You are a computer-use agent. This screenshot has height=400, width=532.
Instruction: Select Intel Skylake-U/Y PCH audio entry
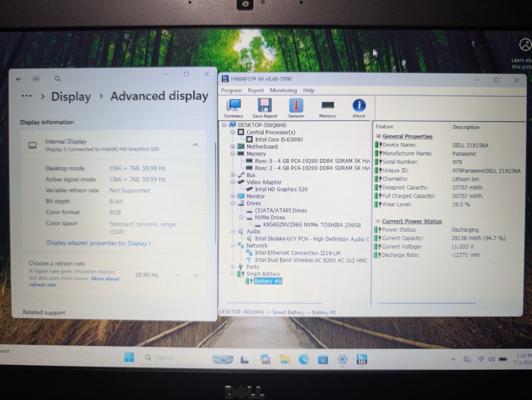(312, 239)
